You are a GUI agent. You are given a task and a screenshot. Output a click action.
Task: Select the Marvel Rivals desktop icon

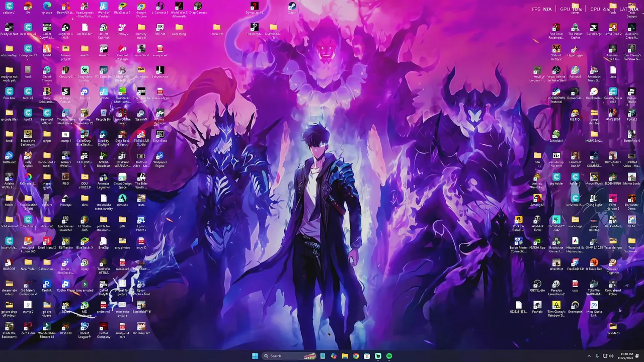coord(594,179)
